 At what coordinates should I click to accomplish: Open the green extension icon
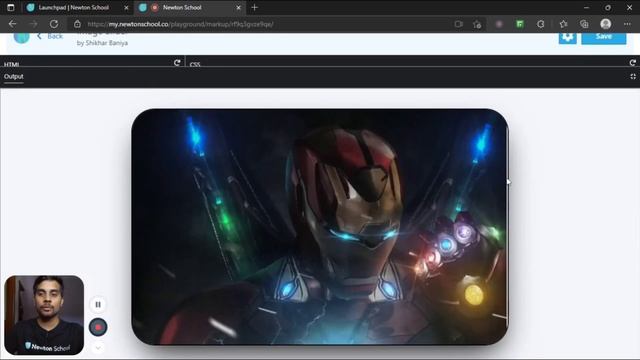point(520,24)
